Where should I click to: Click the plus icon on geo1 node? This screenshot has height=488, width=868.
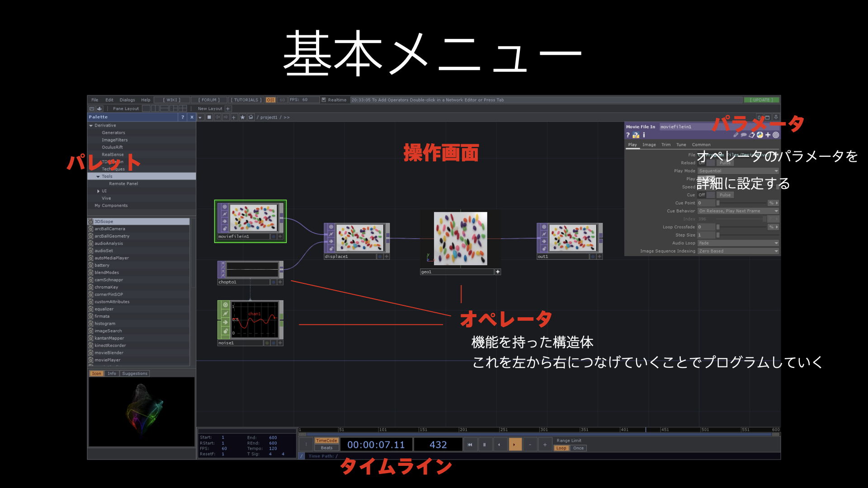click(x=498, y=272)
